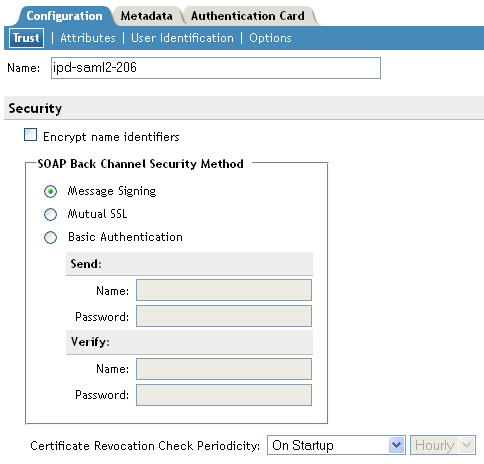Select the Trust sub-tab

(x=26, y=38)
